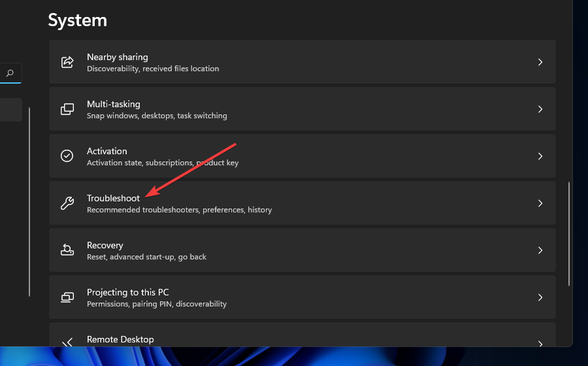
Task: Select the Recovery title text
Action: [x=105, y=245]
